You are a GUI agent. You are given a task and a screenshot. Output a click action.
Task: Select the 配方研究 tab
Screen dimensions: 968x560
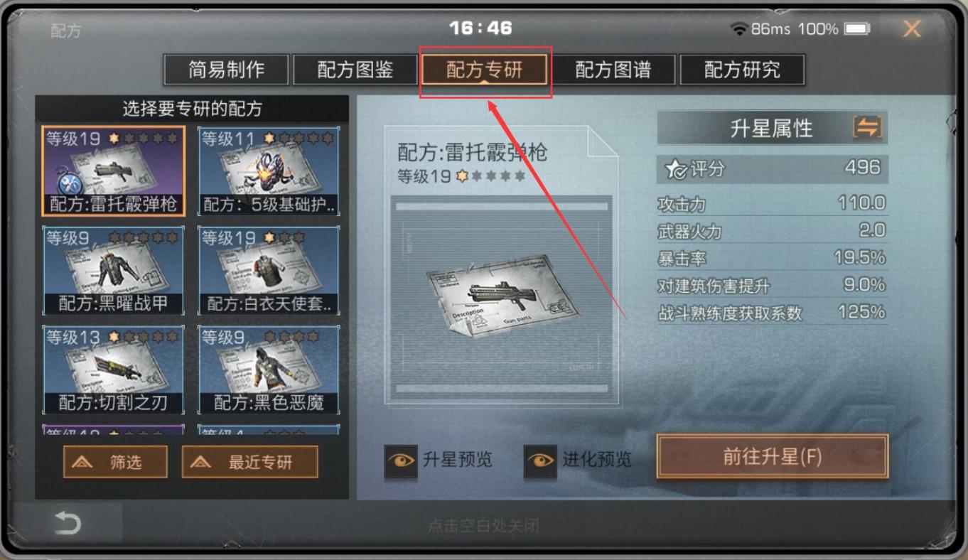pos(742,70)
